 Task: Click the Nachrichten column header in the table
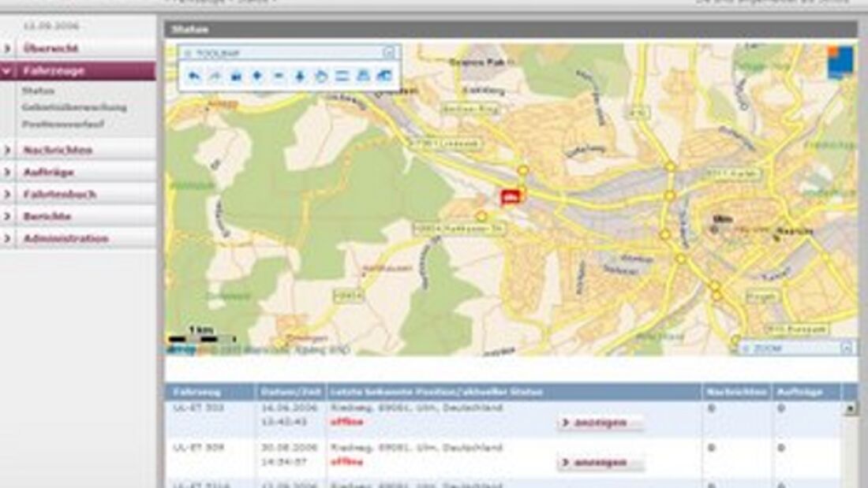click(x=737, y=393)
